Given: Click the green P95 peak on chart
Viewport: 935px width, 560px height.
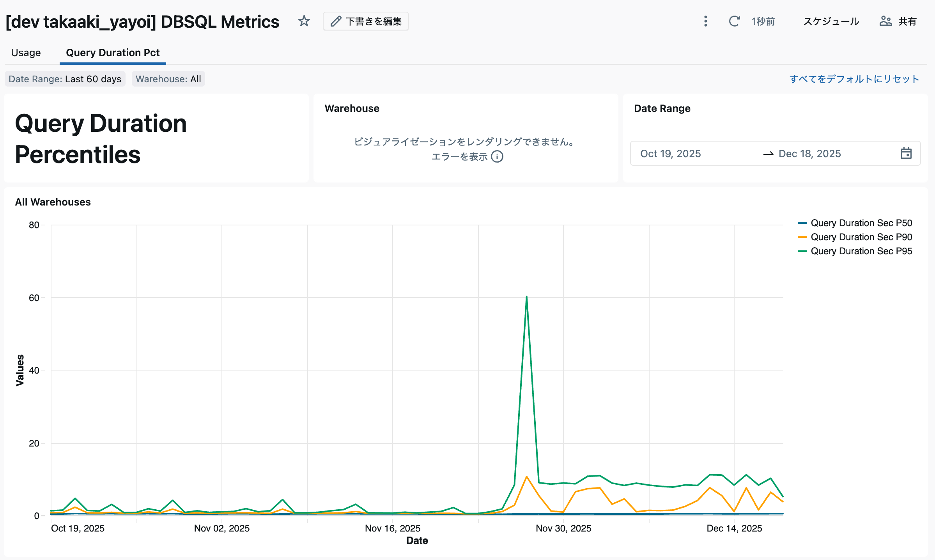Looking at the screenshot, I should click(x=526, y=297).
